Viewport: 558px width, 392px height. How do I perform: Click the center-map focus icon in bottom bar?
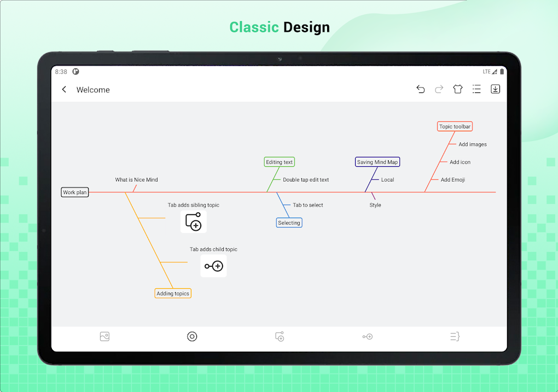pyautogui.click(x=192, y=336)
